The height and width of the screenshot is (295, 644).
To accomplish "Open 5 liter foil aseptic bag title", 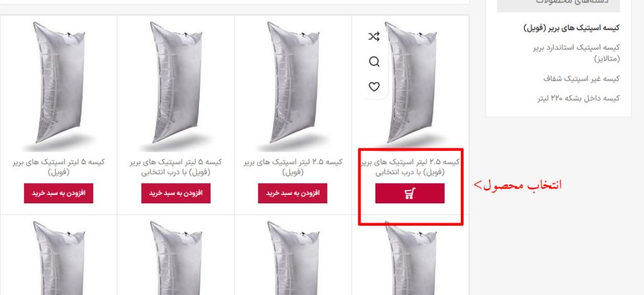I will click(x=58, y=167).
